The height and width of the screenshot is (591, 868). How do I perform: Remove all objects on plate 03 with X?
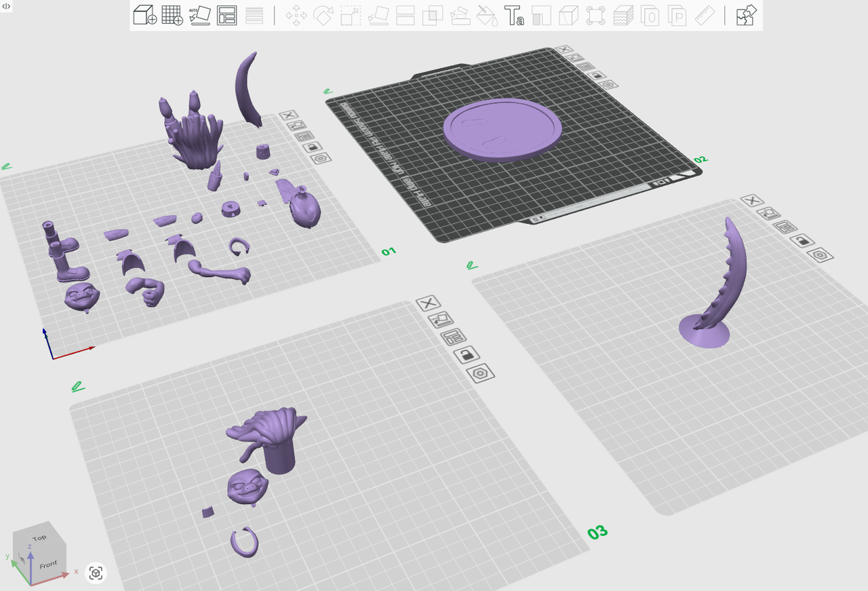[428, 303]
